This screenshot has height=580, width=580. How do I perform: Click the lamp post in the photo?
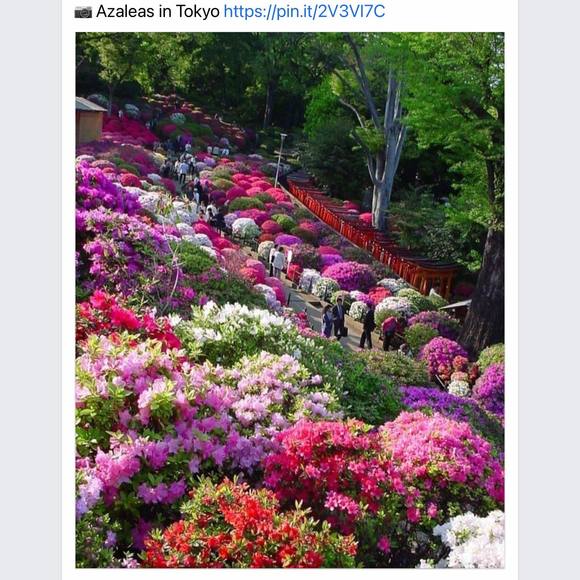pos(280,161)
